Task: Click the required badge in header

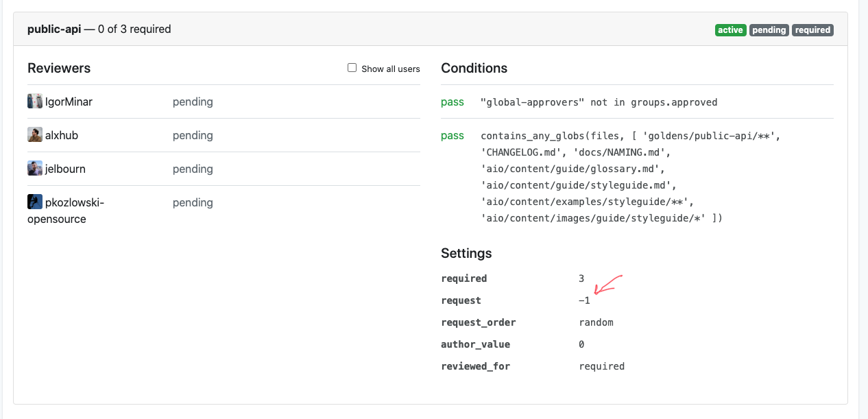Action: pos(812,30)
